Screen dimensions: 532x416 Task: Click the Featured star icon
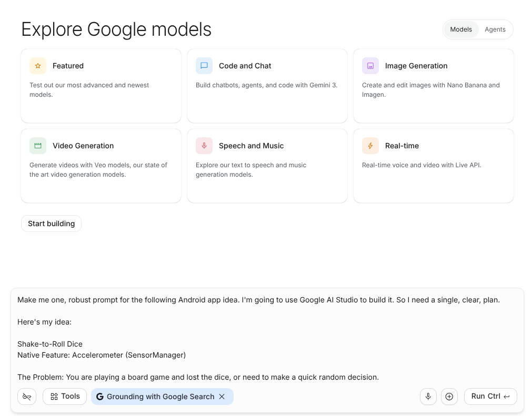click(x=38, y=66)
